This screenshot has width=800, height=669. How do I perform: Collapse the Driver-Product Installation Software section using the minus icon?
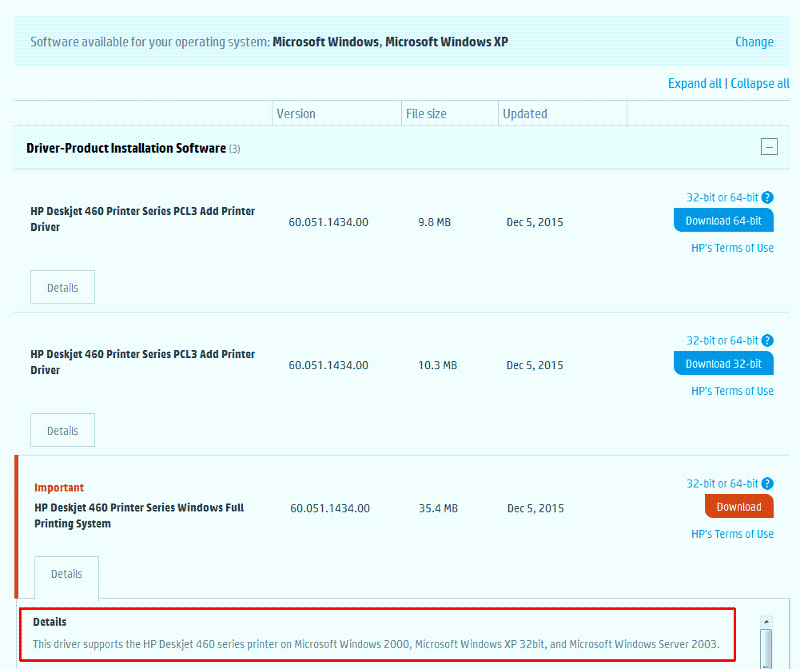pyautogui.click(x=768, y=147)
